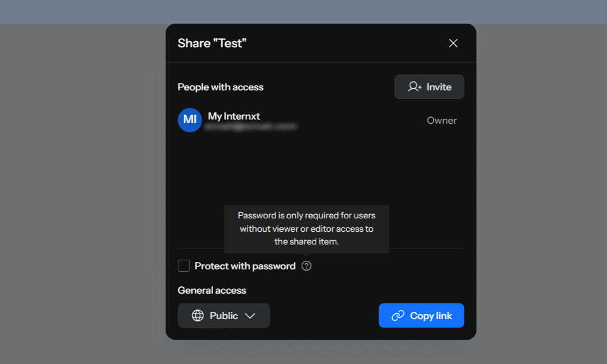
Task: Click the Share "Test" dialog title
Action: (212, 43)
